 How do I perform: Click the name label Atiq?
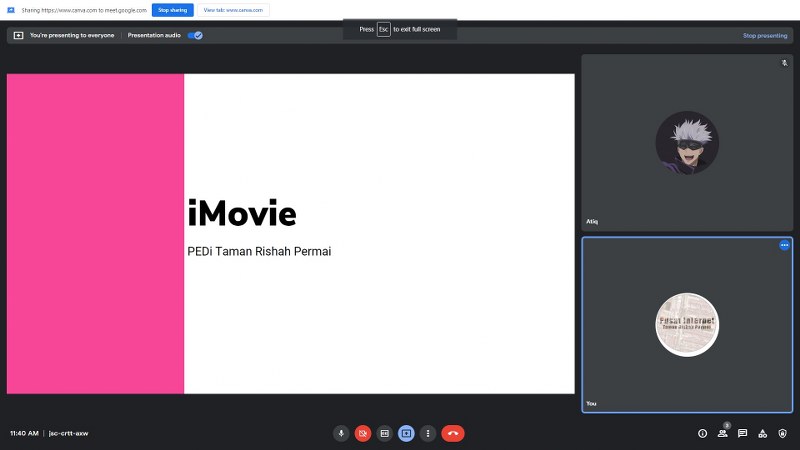click(x=592, y=221)
